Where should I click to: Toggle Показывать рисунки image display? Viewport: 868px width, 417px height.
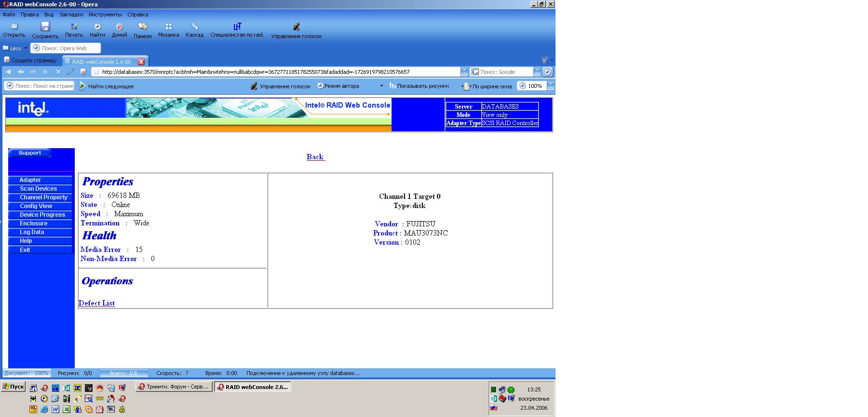[419, 86]
